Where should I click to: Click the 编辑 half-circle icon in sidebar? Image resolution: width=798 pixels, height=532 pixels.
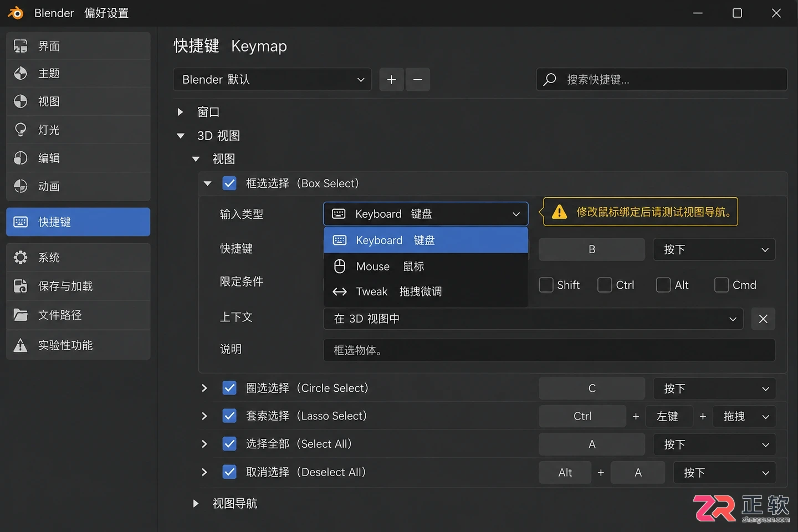point(21,158)
